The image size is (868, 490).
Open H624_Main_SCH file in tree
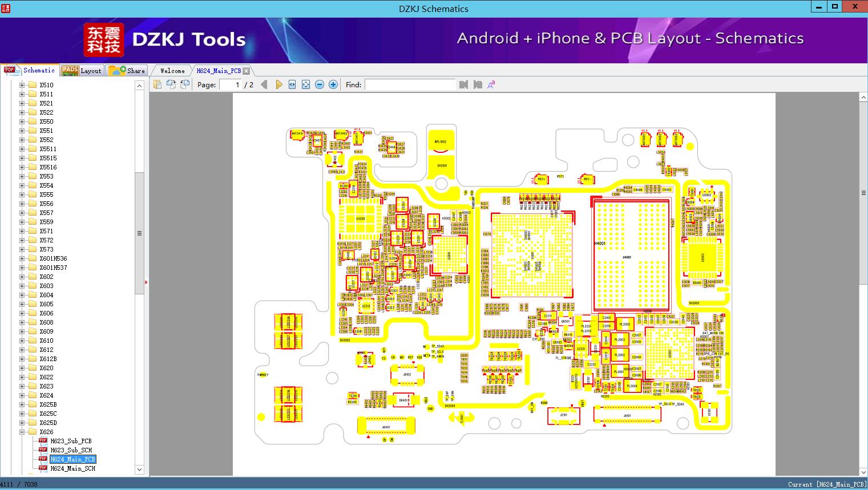click(72, 468)
